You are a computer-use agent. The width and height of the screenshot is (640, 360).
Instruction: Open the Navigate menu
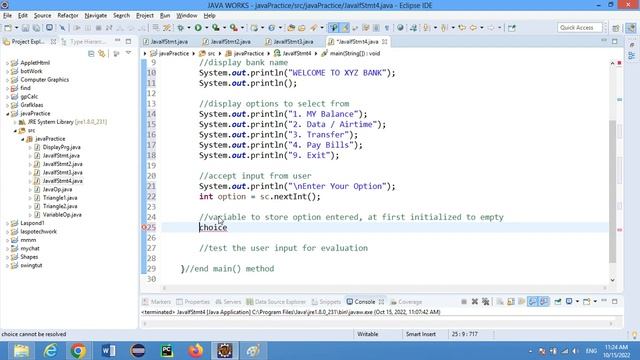pyautogui.click(x=96, y=16)
